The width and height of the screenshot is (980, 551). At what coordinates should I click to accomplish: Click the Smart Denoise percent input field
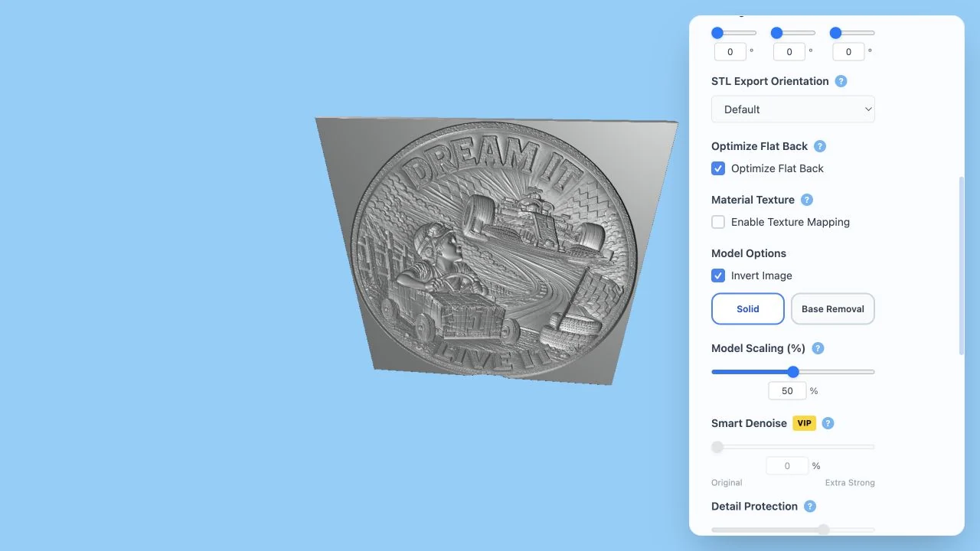788,466
